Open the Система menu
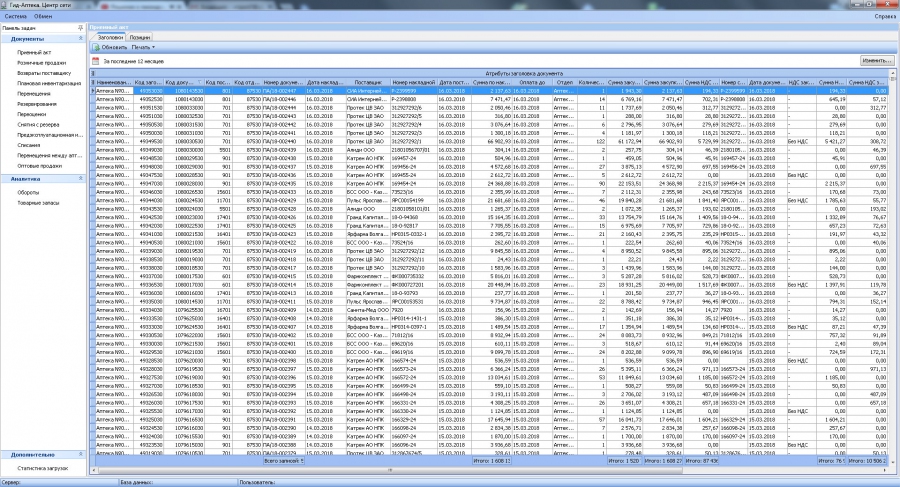The image size is (900, 487). tap(15, 16)
